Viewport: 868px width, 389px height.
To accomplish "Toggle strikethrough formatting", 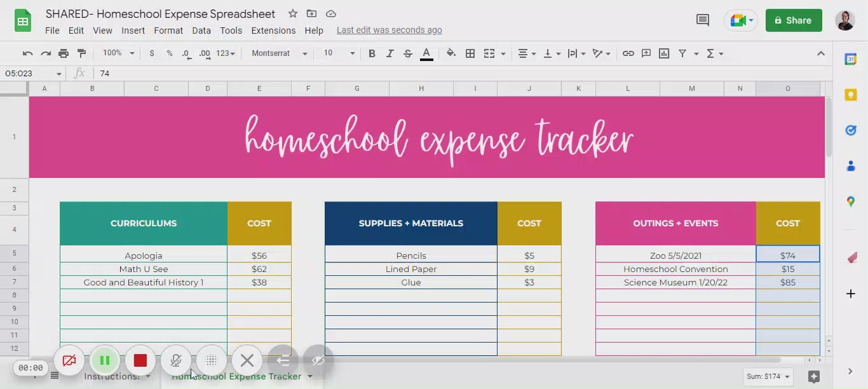I will (407, 53).
